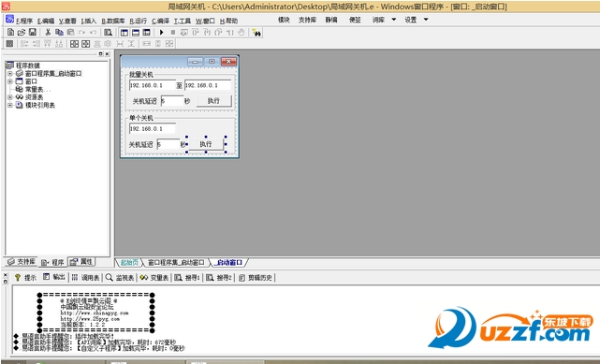Switch to the 起始页 tab
600x364 pixels.
coord(129,263)
